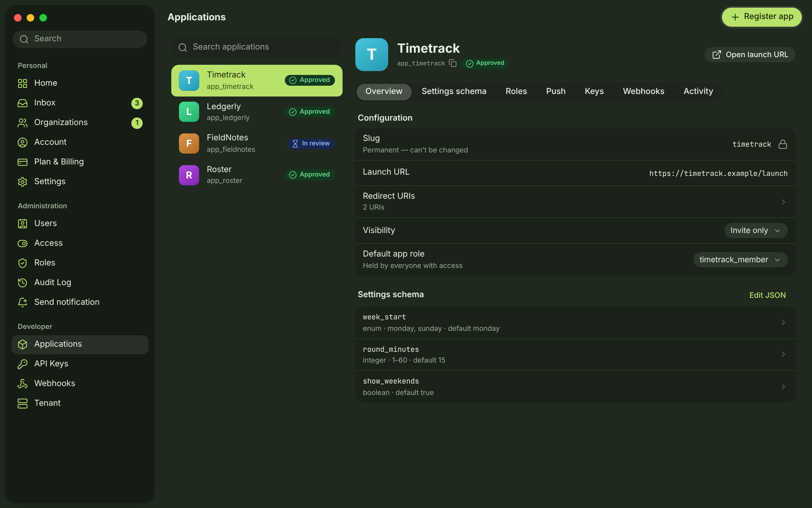Expand the week_start setting row
The image size is (812, 508).
[575, 323]
